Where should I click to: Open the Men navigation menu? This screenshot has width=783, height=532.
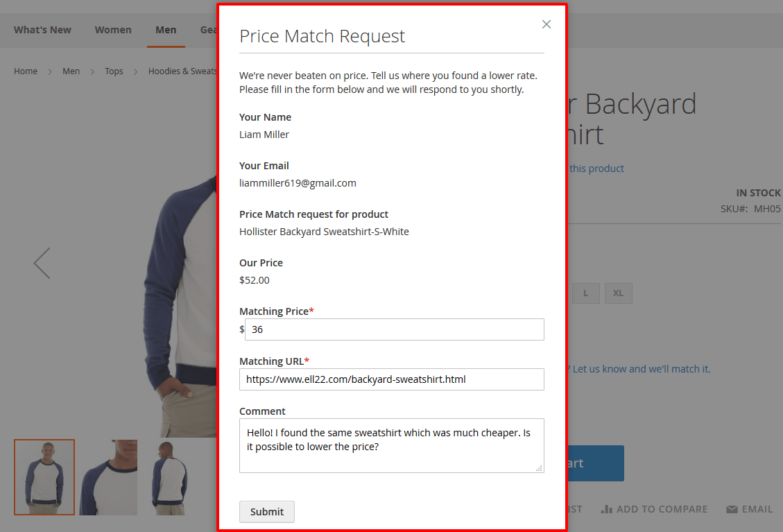pos(166,30)
